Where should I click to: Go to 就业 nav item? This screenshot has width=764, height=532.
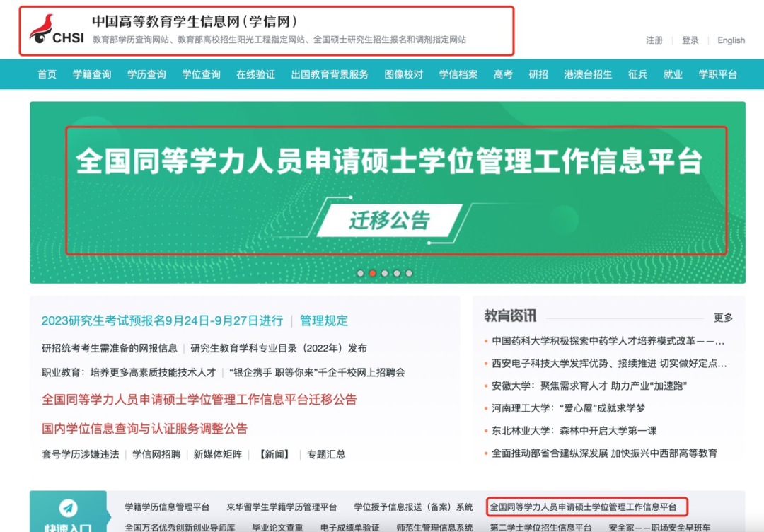coord(673,74)
